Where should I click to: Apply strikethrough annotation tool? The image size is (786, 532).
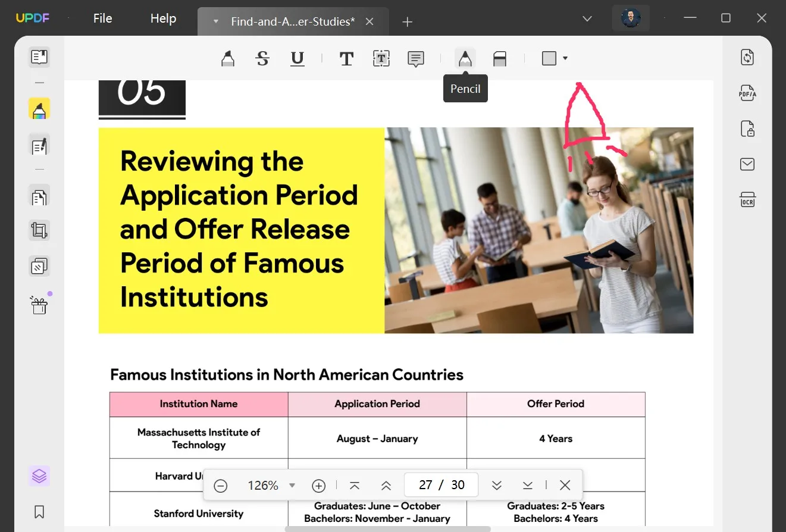coord(262,58)
